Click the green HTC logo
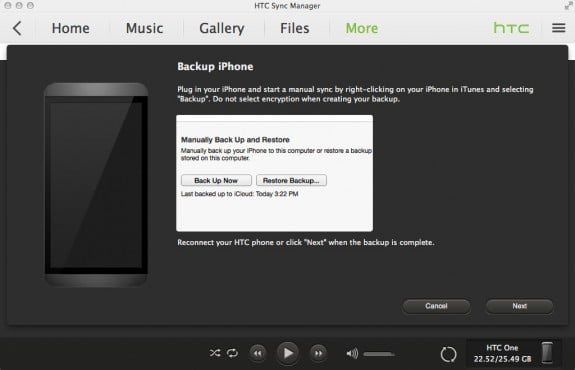The image size is (575, 370). click(x=511, y=28)
